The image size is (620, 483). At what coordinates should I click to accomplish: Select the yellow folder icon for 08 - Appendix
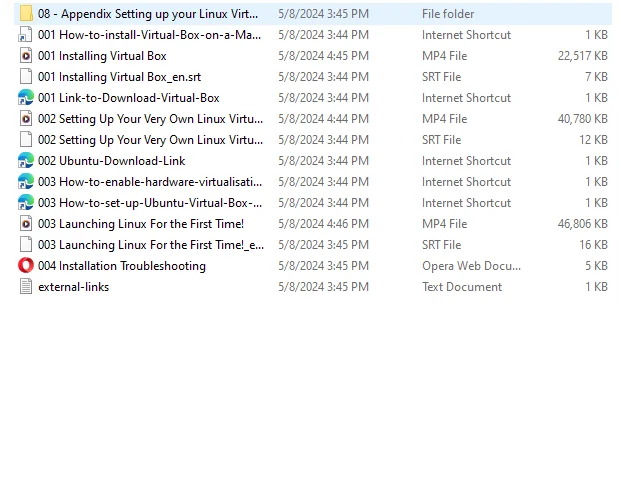[26, 14]
